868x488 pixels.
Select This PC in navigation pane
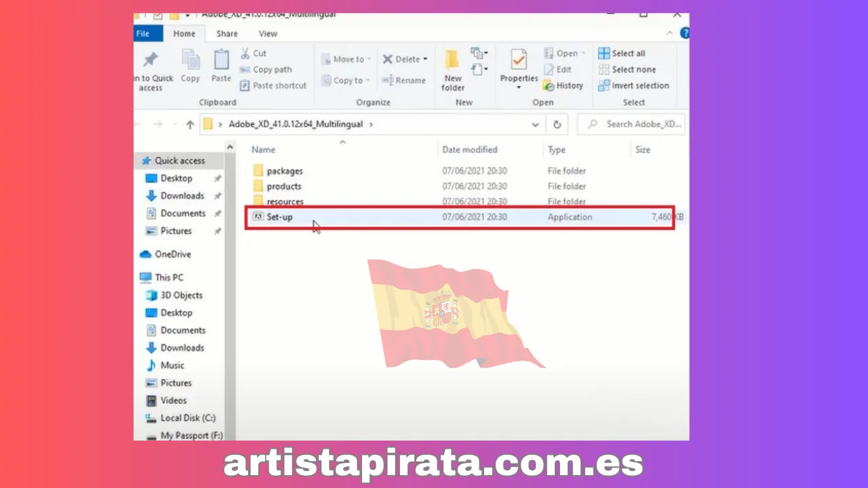click(161, 277)
